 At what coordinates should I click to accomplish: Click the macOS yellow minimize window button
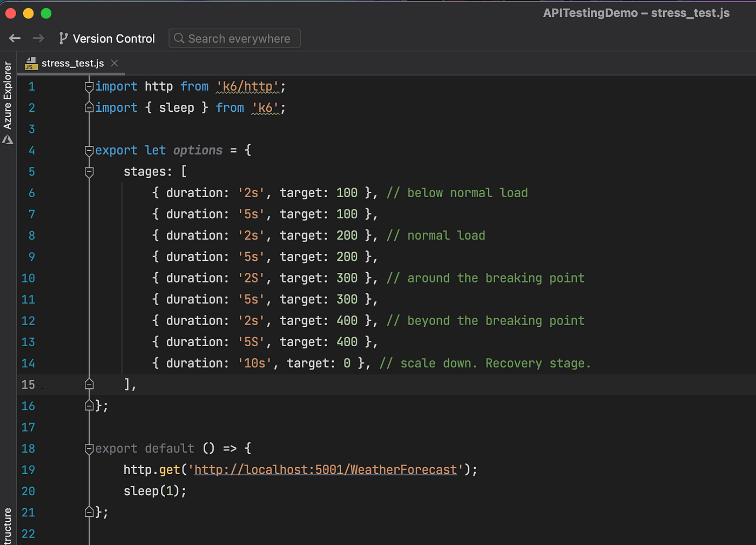pyautogui.click(x=29, y=14)
